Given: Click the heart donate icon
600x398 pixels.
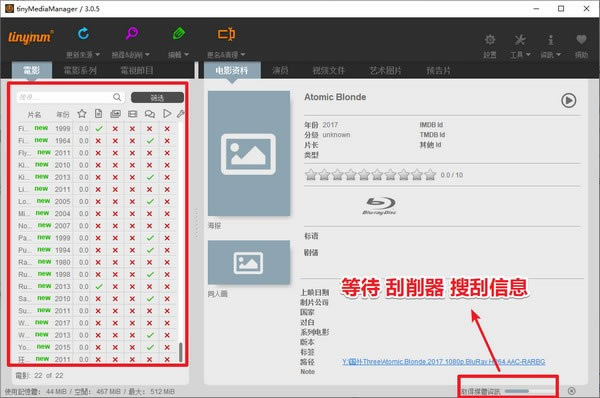Looking at the screenshot, I should pyautogui.click(x=581, y=39).
